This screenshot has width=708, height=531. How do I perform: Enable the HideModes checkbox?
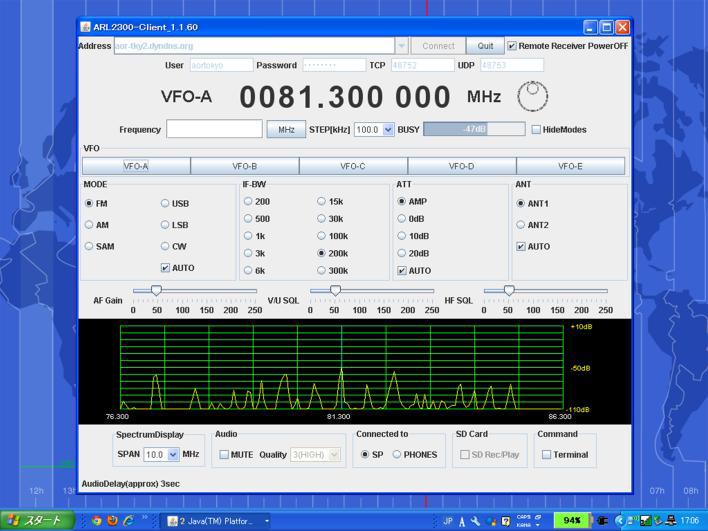pyautogui.click(x=536, y=130)
